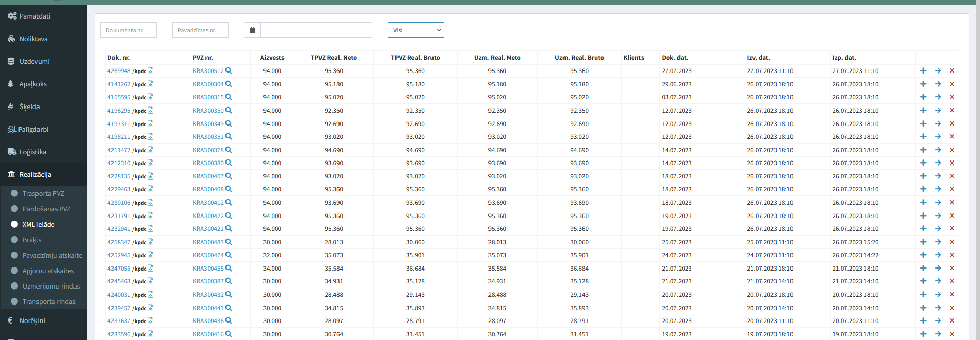The image size is (980, 340).
Task: Click red X in row 4247055
Action: click(x=952, y=269)
